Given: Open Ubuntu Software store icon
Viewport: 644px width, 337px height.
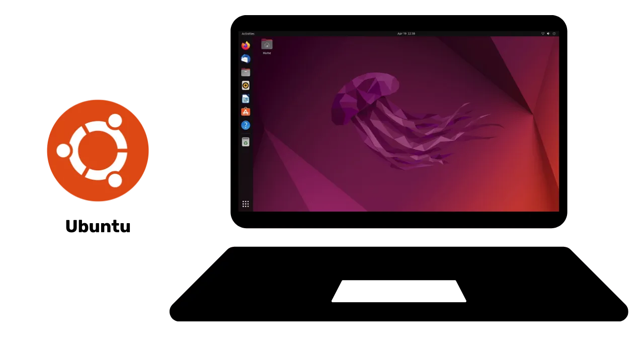Looking at the screenshot, I should (x=246, y=112).
